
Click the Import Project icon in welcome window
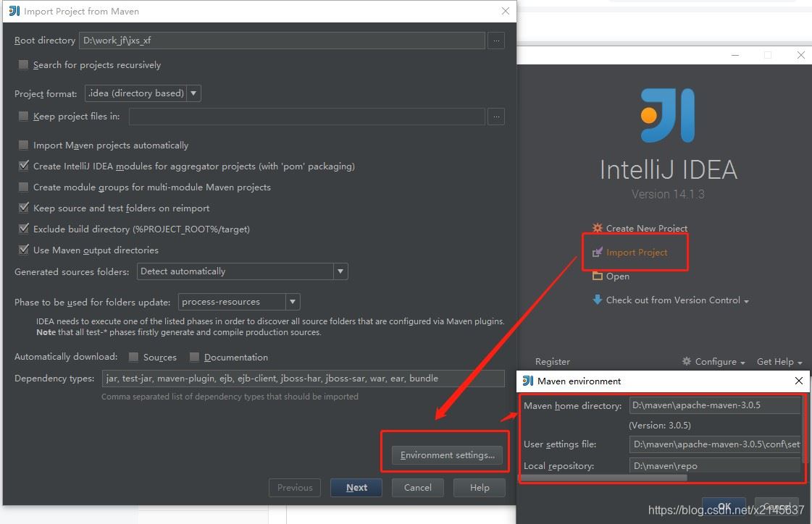[597, 252]
